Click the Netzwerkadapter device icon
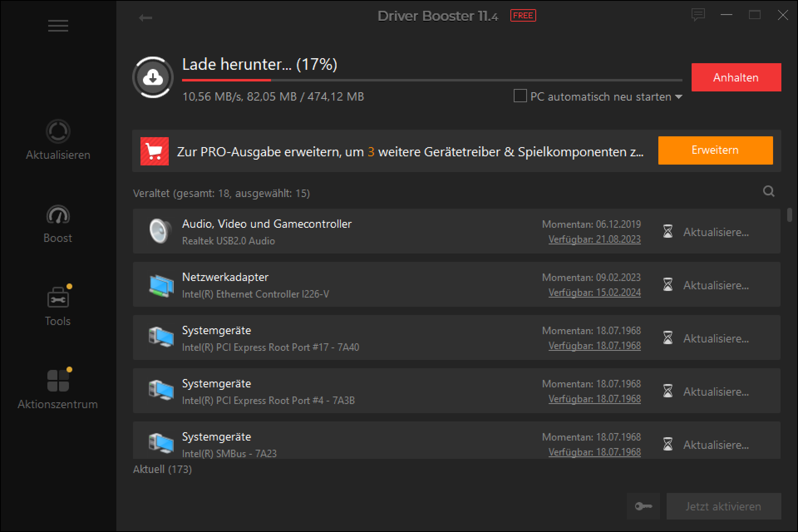 pos(161,285)
